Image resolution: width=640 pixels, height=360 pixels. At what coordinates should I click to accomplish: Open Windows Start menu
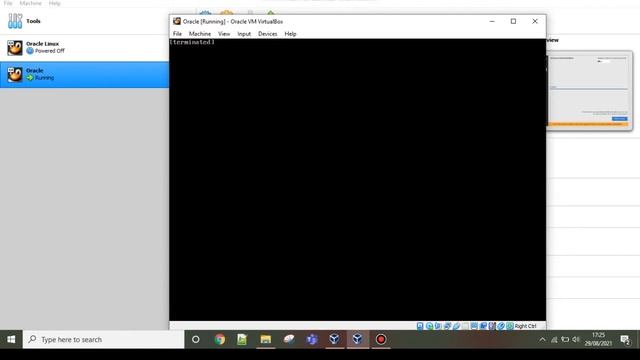click(x=11, y=339)
